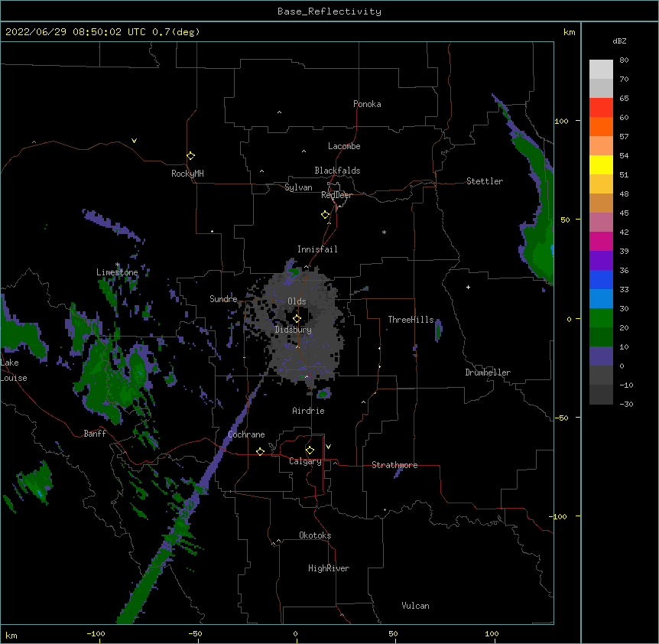Screen dimensions: 659x644
Task: Click the yellow station marker near RockyMH
Action: click(190, 156)
